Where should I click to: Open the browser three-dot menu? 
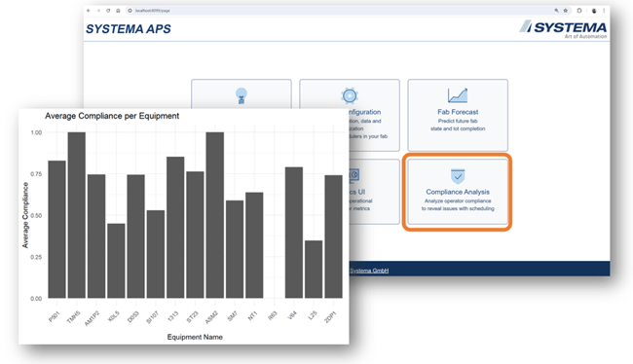pos(604,11)
